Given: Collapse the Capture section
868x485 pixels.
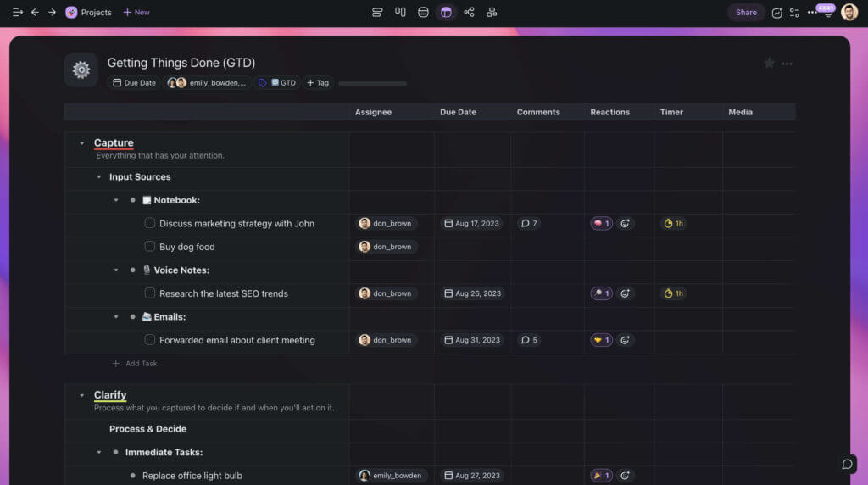Looking at the screenshot, I should coord(82,143).
